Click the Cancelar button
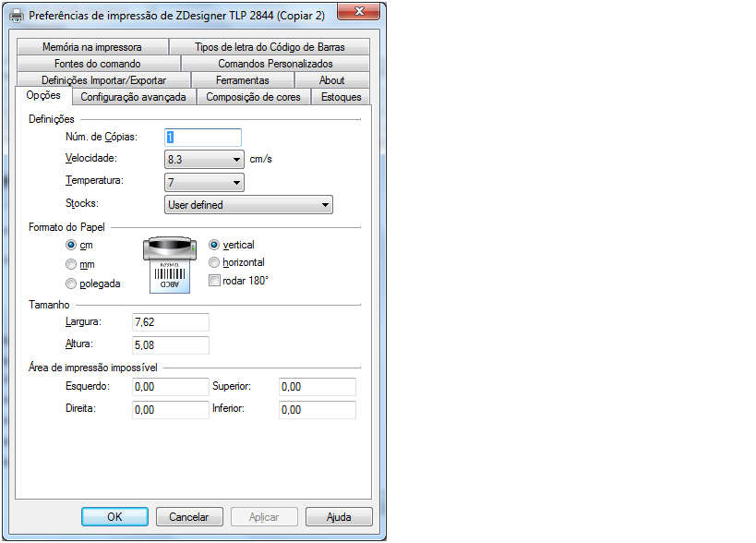Image resolution: width=756 pixels, height=543 pixels. click(x=189, y=517)
